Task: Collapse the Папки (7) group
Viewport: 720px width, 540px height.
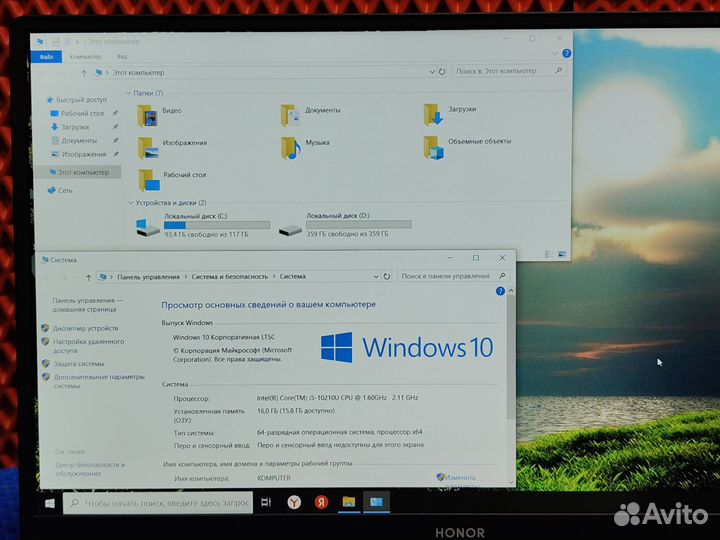Action: point(129,93)
